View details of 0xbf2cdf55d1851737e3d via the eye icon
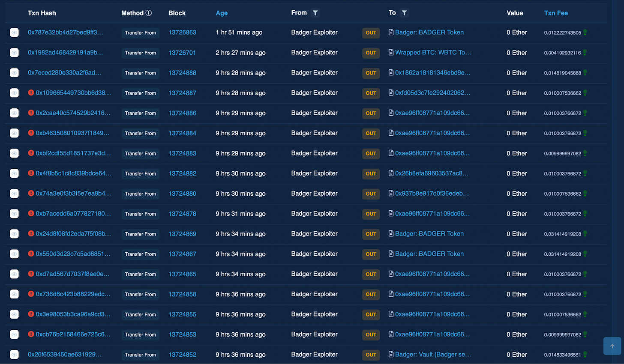624x364 pixels. click(14, 153)
